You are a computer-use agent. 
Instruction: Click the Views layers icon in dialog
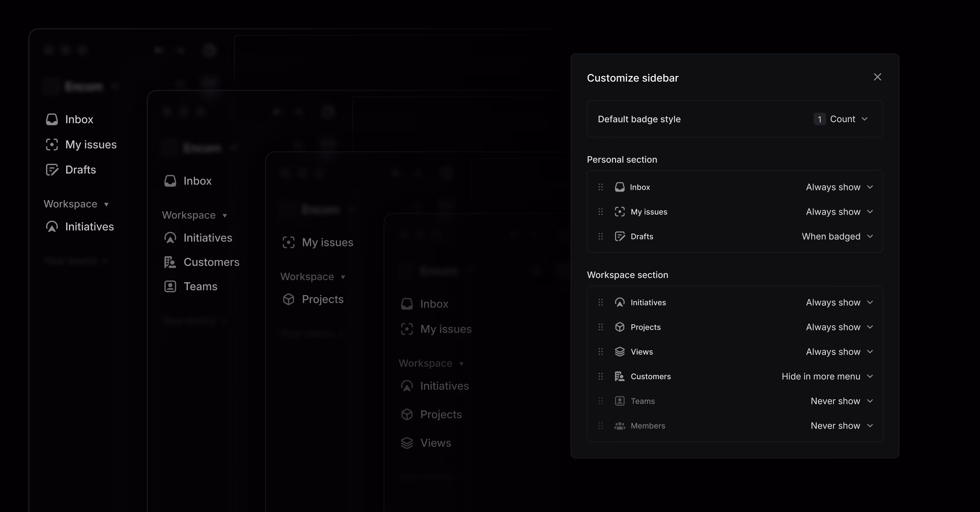coord(620,352)
